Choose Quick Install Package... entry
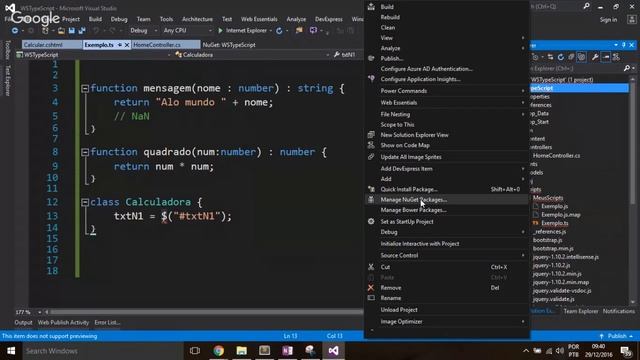 447,189
